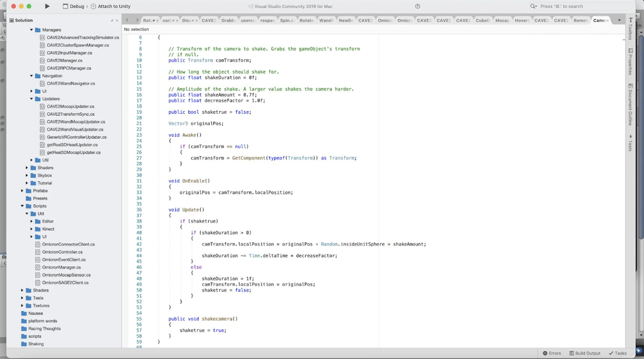644x359 pixels.
Task: Switch to the CubeD tab
Action: (x=482, y=20)
